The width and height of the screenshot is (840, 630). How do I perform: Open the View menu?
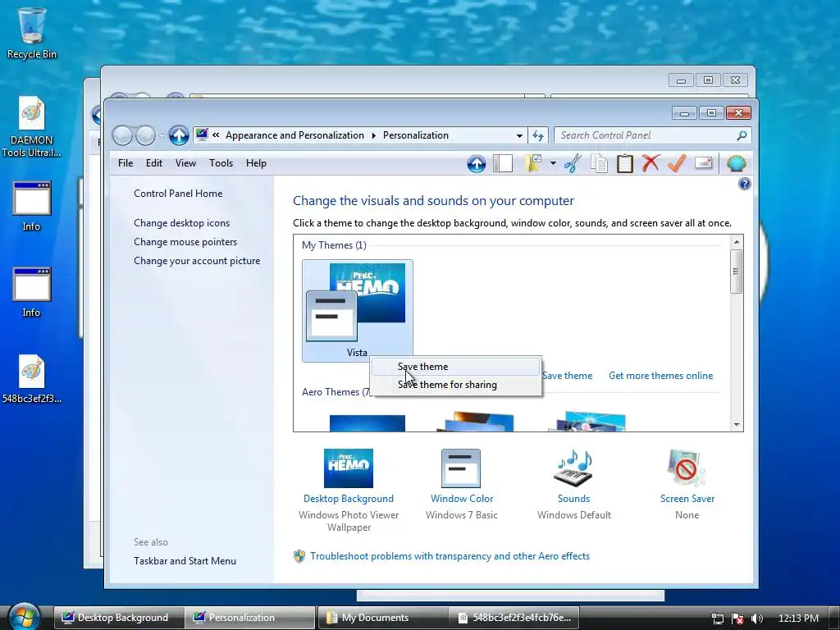[185, 163]
